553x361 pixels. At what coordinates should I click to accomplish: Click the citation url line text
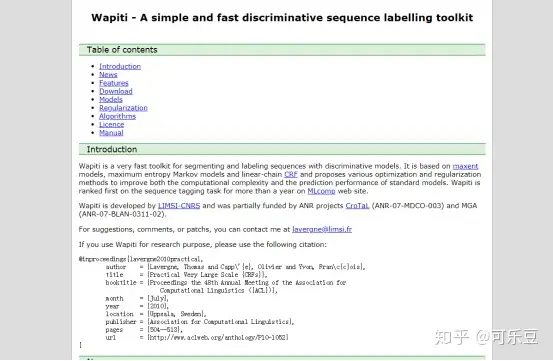(x=197, y=337)
